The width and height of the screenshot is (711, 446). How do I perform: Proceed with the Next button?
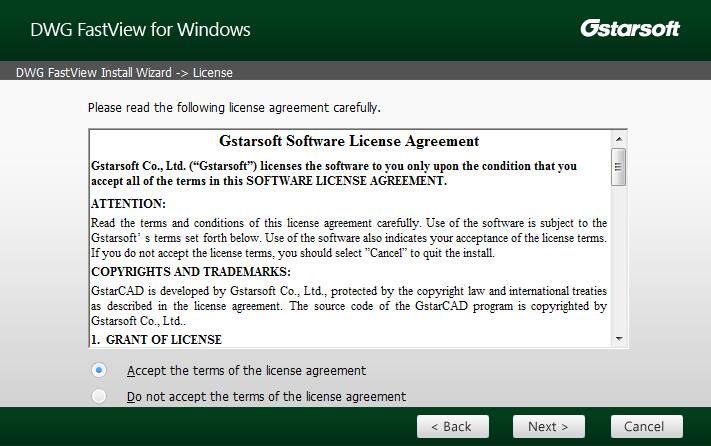point(548,426)
